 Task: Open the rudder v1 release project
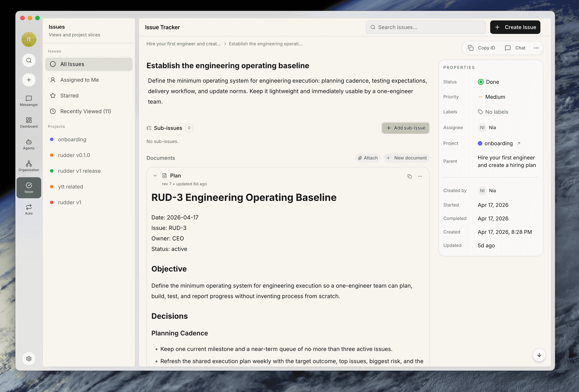coord(89,171)
